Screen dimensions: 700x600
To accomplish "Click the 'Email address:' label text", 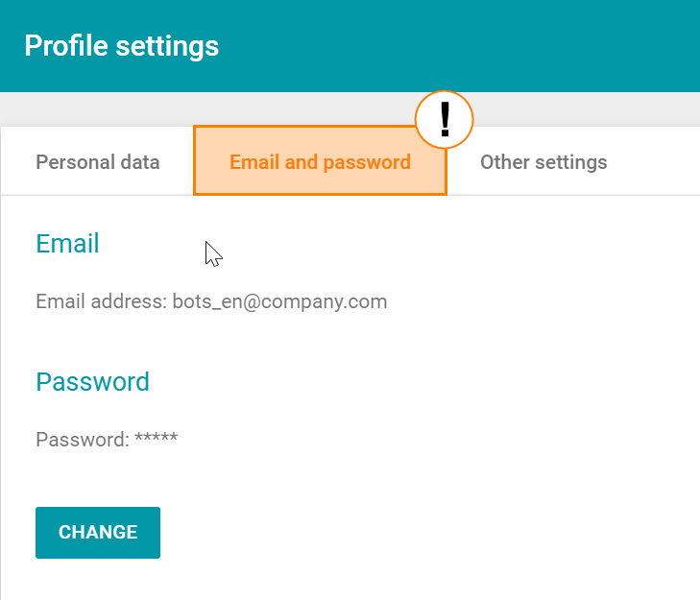I will tap(101, 301).
